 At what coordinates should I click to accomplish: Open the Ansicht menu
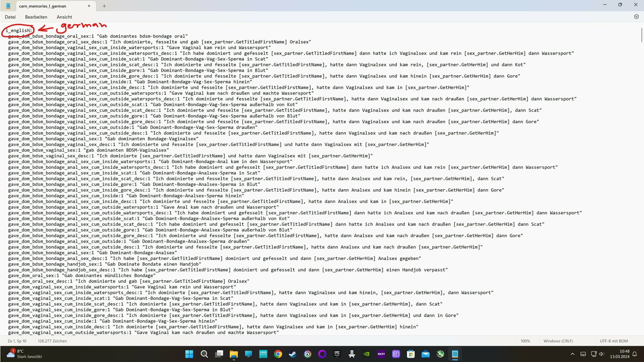(x=64, y=17)
